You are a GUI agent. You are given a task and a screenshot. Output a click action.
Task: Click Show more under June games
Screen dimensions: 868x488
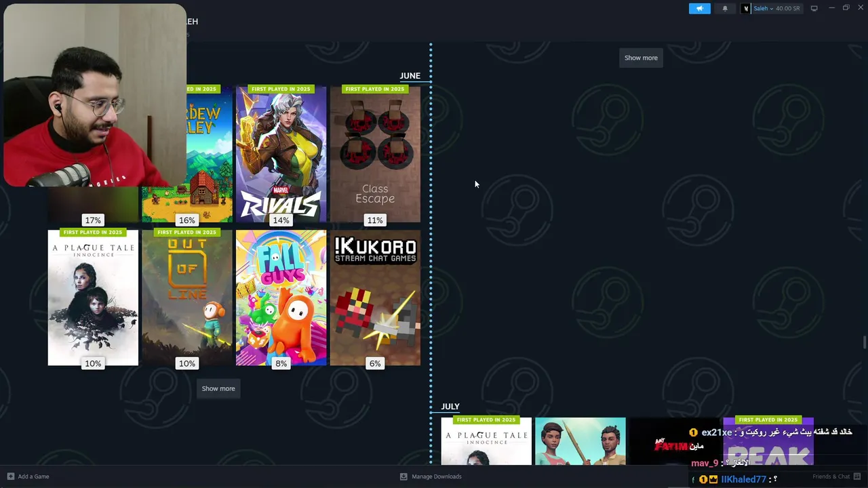click(218, 388)
